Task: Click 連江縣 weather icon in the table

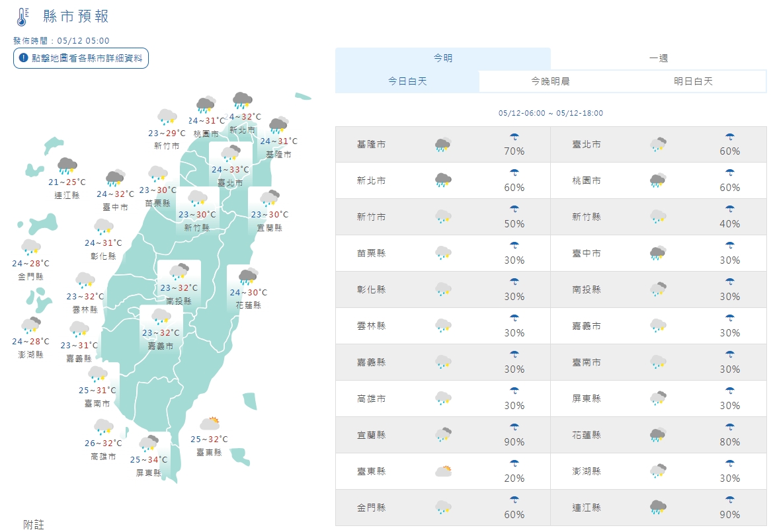Action: [658, 508]
